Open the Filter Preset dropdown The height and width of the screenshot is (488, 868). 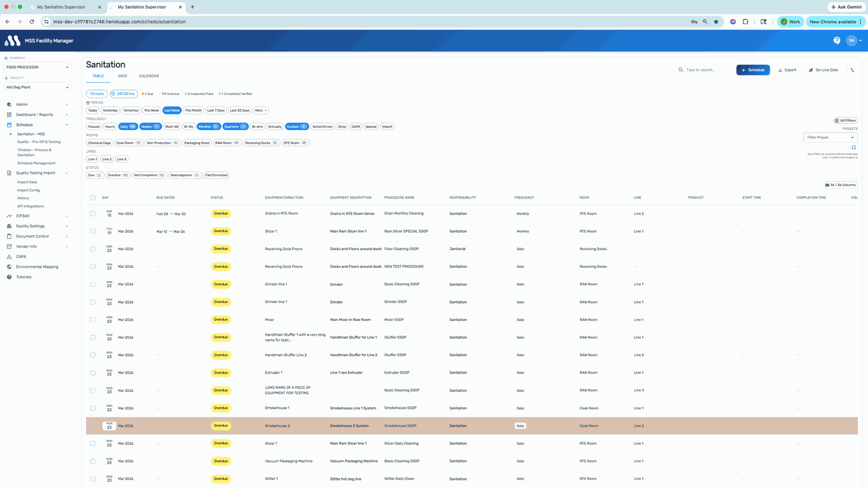[830, 137]
